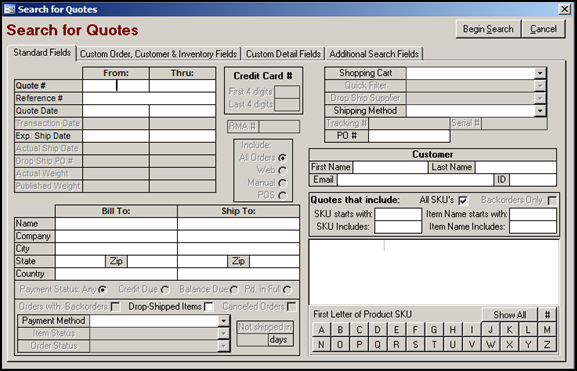Image resolution: width=577 pixels, height=371 pixels.
Task: Switch to Standard Fields tab
Action: point(42,53)
